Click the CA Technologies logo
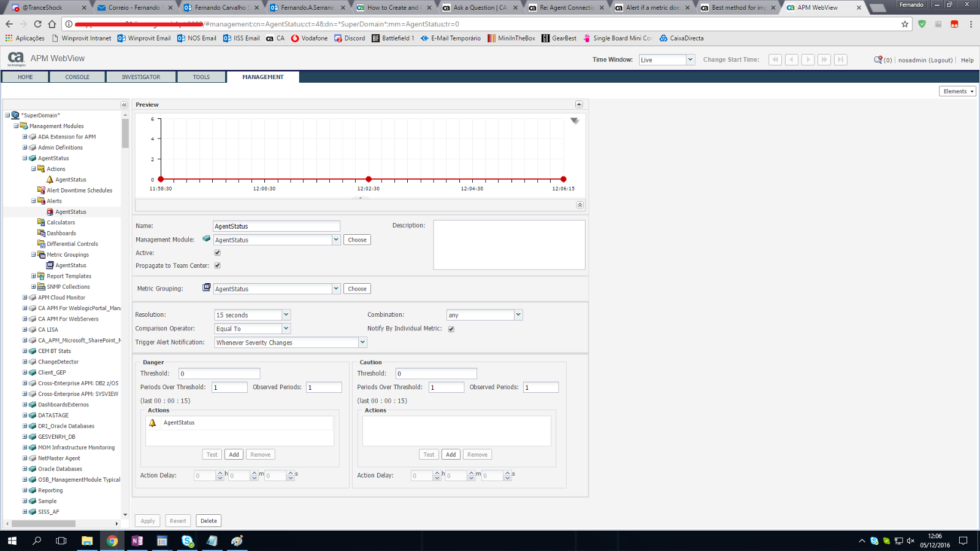 pos(16,59)
